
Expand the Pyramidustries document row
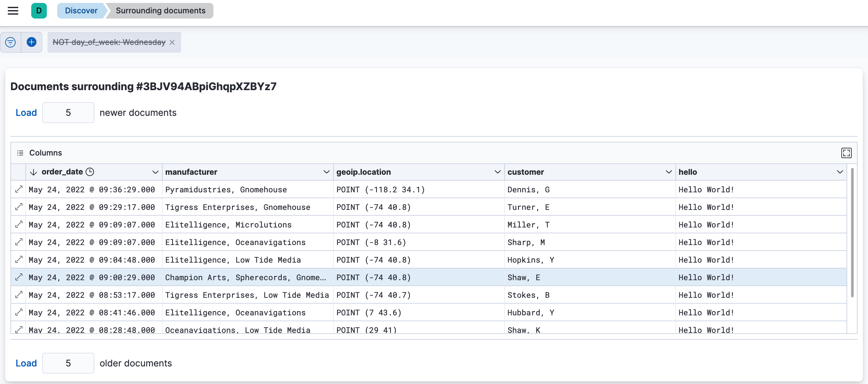tap(19, 189)
